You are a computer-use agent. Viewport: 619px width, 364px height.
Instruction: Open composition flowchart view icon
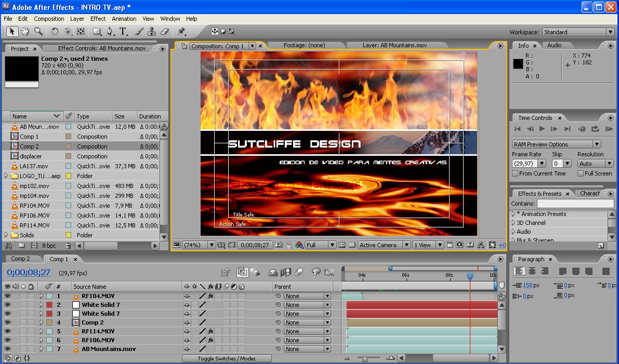(480, 245)
